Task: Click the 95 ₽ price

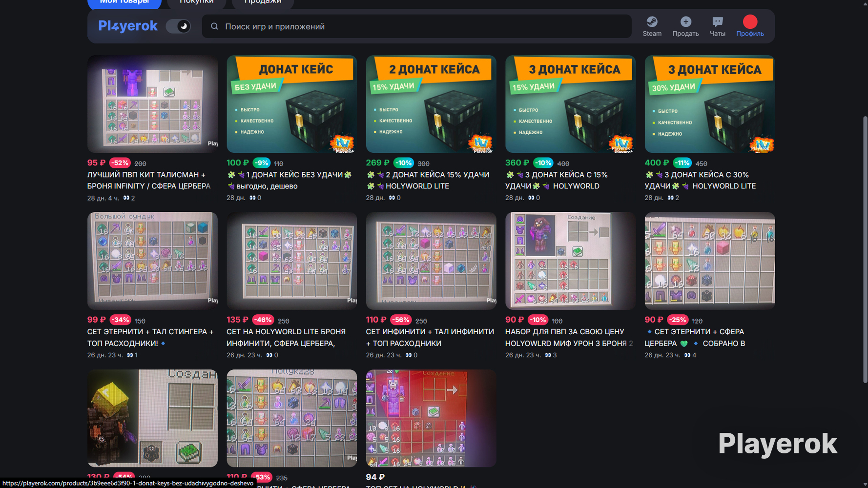Action: pos(96,163)
